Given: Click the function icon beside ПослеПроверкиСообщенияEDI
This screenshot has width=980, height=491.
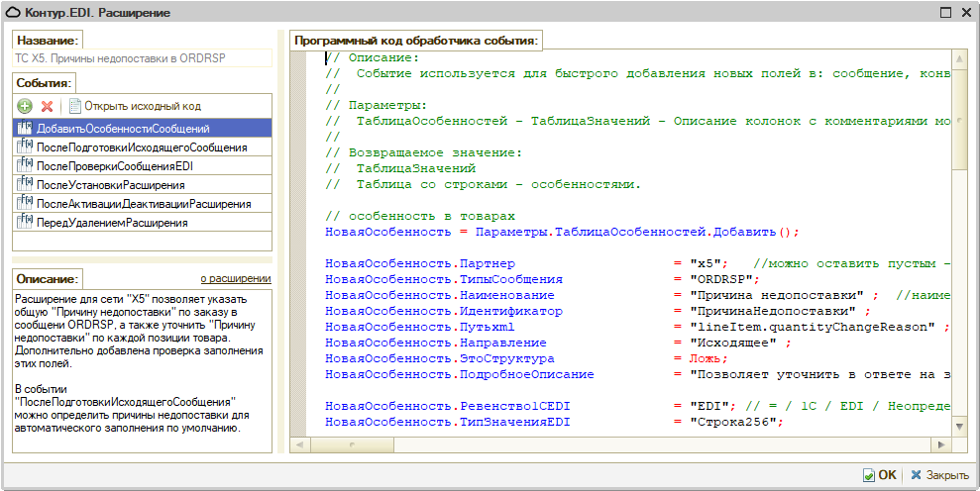Looking at the screenshot, I should [x=26, y=166].
